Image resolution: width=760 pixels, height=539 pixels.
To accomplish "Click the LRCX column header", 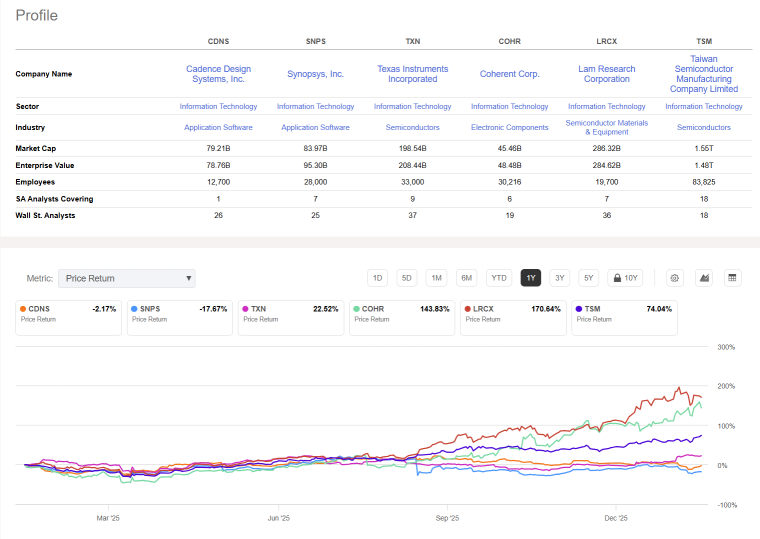I will point(606,41).
